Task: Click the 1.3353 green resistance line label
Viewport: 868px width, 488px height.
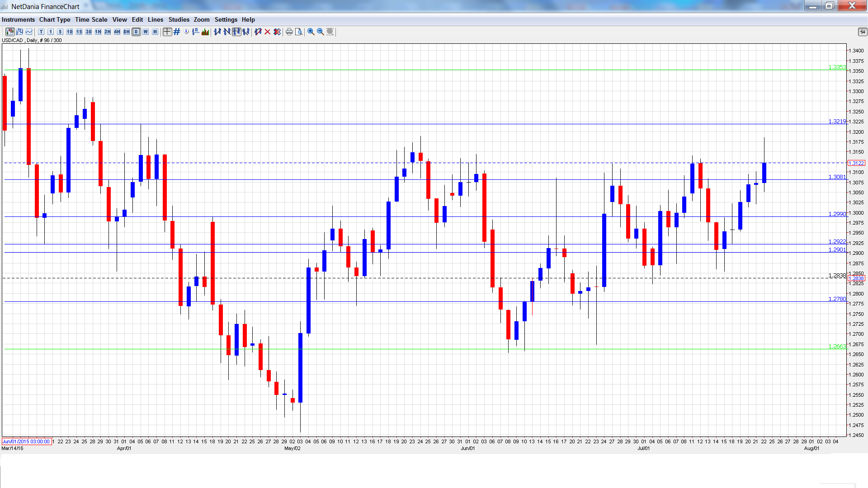Action: tap(837, 67)
